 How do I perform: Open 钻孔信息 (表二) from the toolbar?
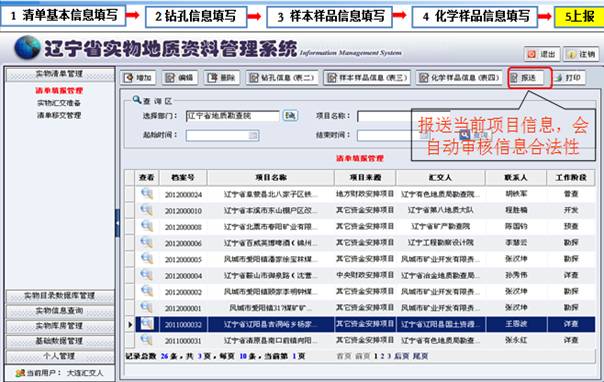(282, 78)
